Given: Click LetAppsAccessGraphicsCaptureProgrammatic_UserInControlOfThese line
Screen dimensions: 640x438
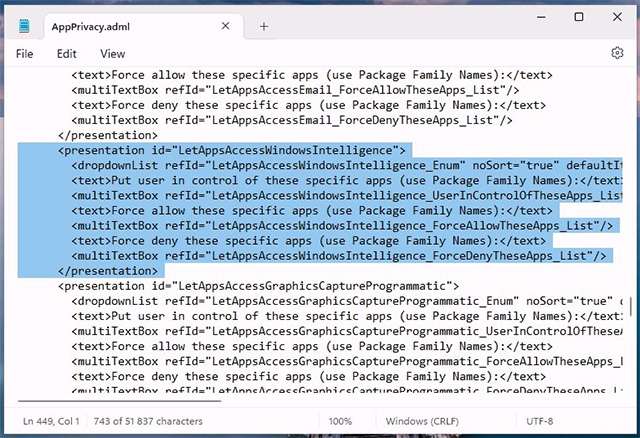Looking at the screenshot, I should 347,331.
